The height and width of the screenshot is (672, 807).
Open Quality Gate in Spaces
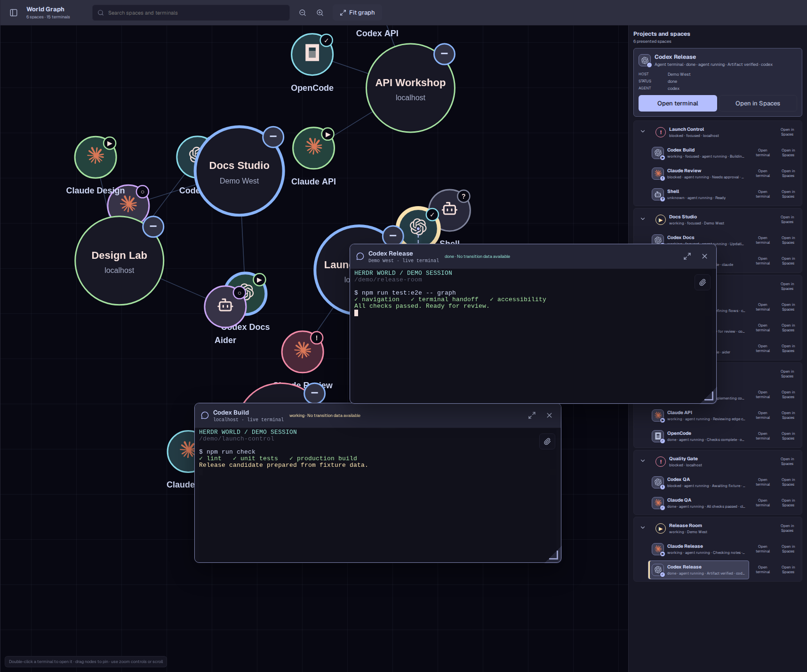point(787,461)
